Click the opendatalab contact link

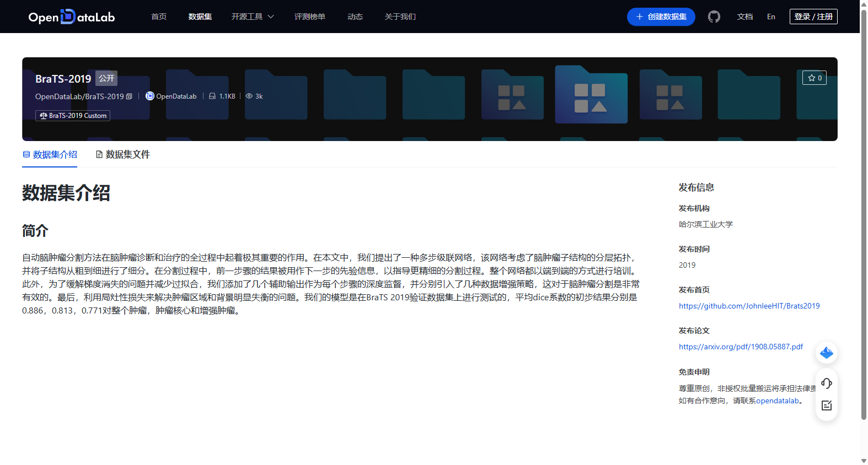[x=778, y=401]
